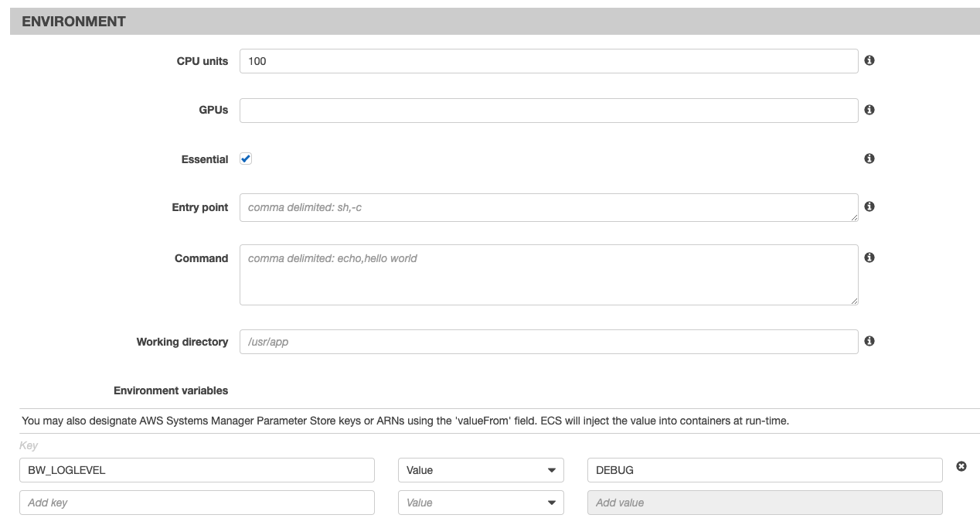Screen dimensions: 980x525
Task: Focus the Add key input field
Action: (x=197, y=503)
